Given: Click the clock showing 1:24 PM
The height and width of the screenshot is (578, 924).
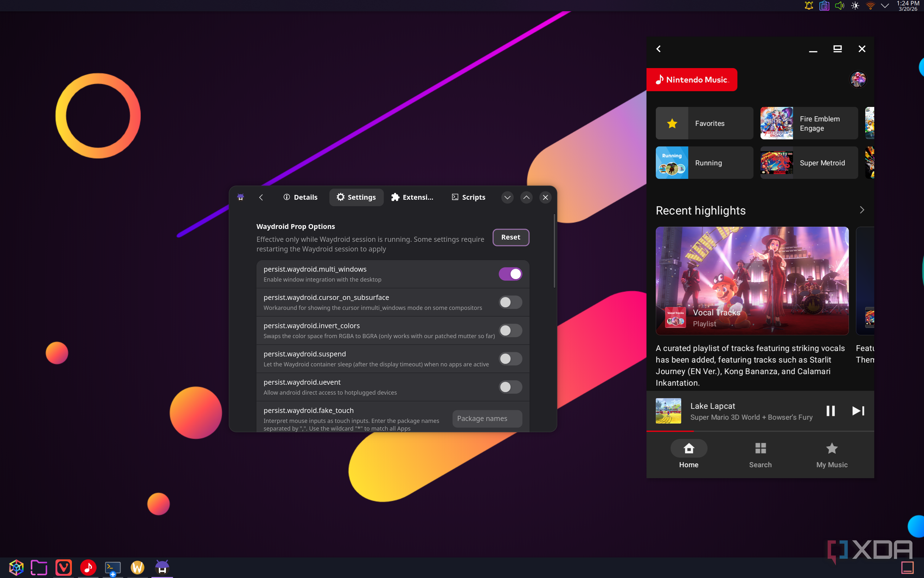Looking at the screenshot, I should point(908,6).
